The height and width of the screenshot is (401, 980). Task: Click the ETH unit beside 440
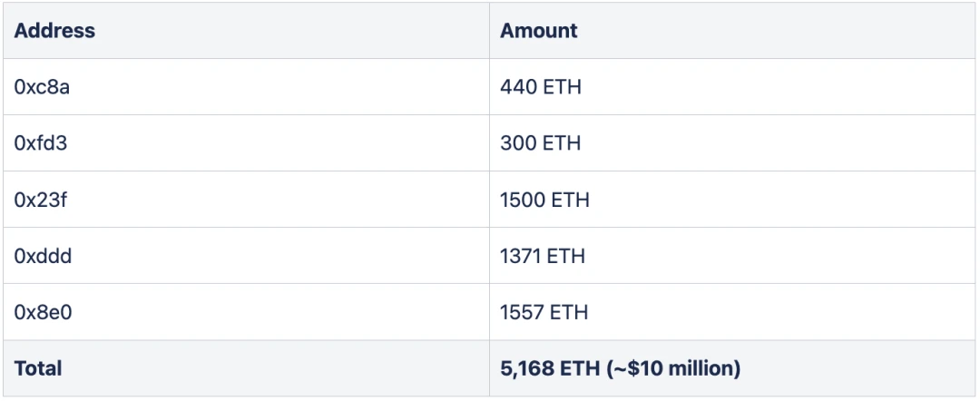point(562,87)
